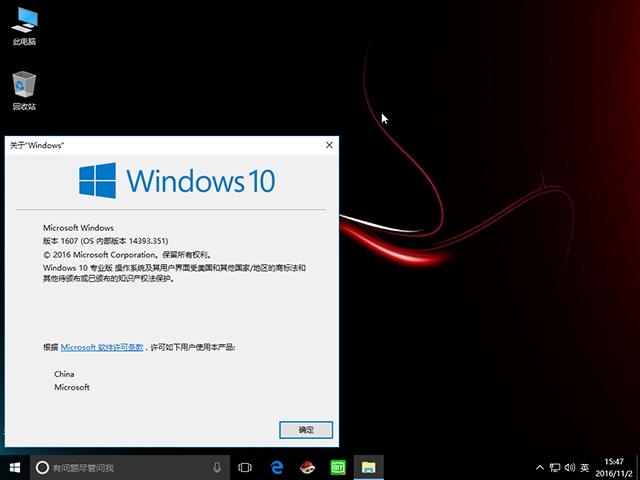
Task: Open the red turtle shell app
Action: 307,467
